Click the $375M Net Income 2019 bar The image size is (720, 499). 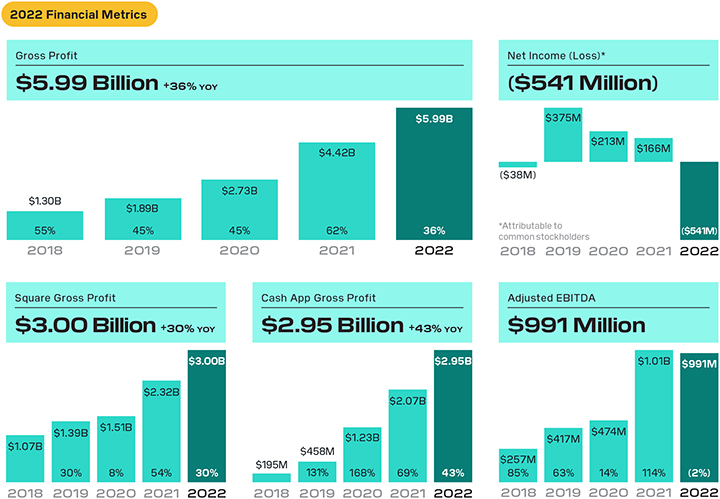563,135
